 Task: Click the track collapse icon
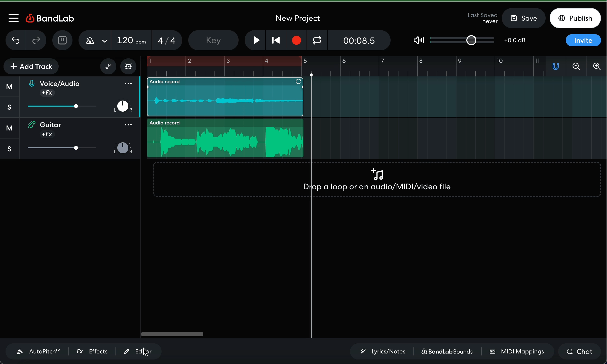[x=128, y=66]
